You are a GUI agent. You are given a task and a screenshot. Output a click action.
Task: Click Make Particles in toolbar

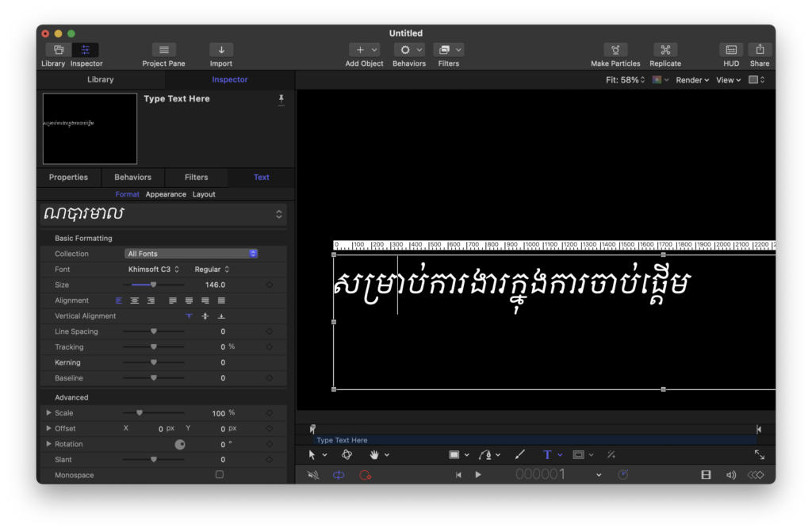pos(615,50)
